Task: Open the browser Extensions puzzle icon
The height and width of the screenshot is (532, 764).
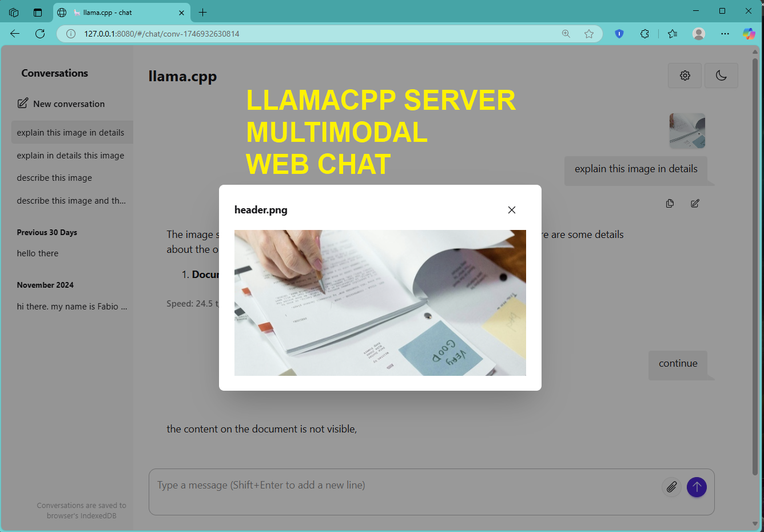Action: (644, 34)
